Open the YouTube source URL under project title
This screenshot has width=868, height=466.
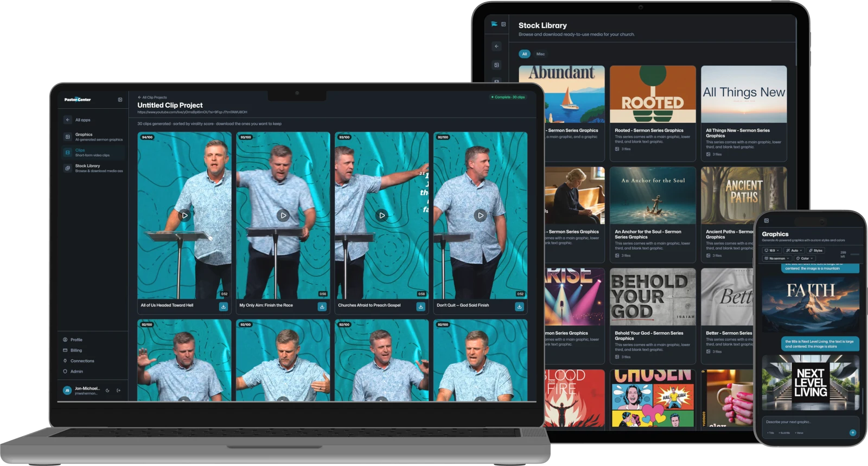coord(192,112)
